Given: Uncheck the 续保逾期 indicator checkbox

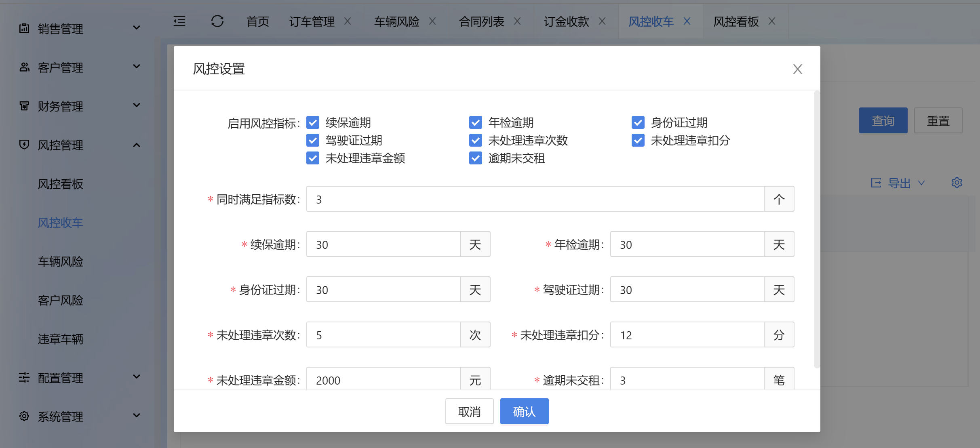Looking at the screenshot, I should pos(313,122).
